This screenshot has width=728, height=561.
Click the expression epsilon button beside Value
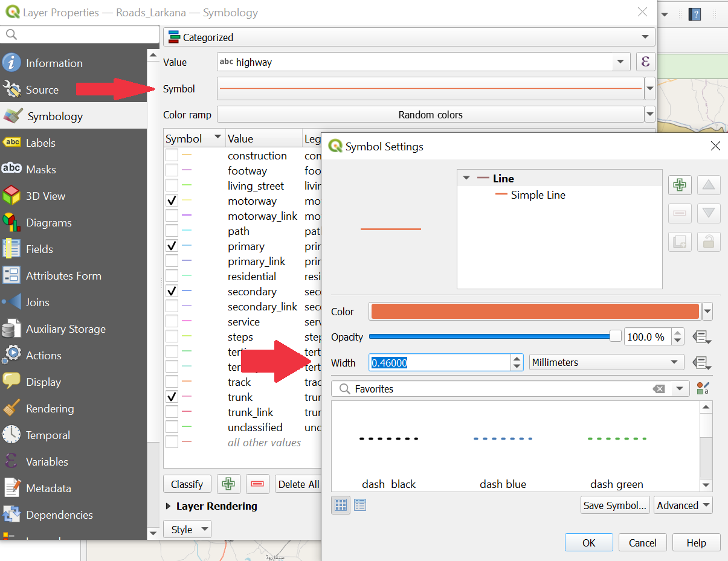[x=645, y=62]
